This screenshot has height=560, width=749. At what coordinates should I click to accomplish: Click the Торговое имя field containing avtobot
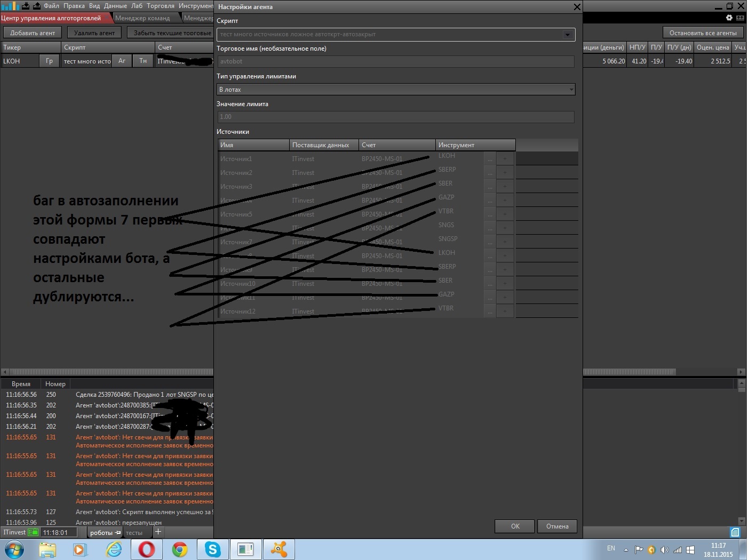pos(396,61)
